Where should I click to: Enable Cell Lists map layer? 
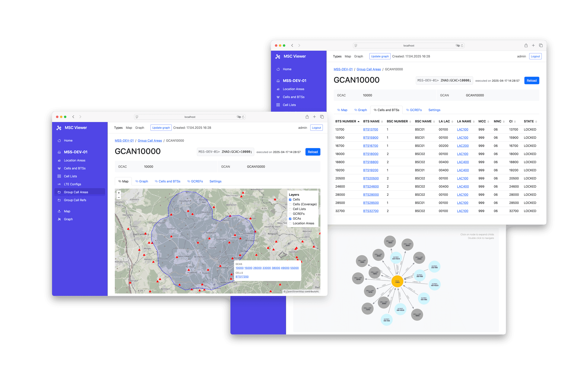point(290,209)
